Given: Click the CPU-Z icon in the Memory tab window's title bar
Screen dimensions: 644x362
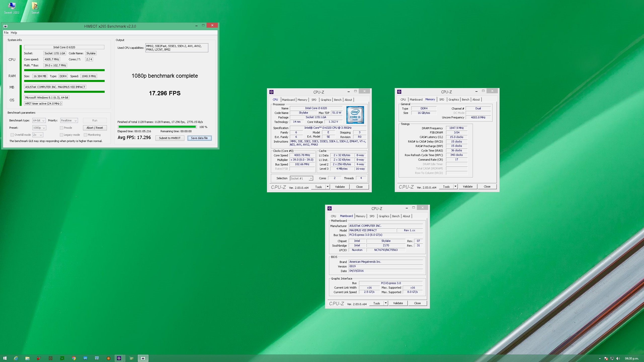Looking at the screenshot, I should [x=399, y=92].
